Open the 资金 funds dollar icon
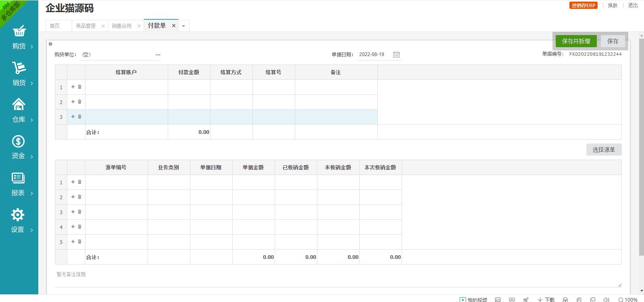The width and height of the screenshot is (644, 302). (x=19, y=142)
